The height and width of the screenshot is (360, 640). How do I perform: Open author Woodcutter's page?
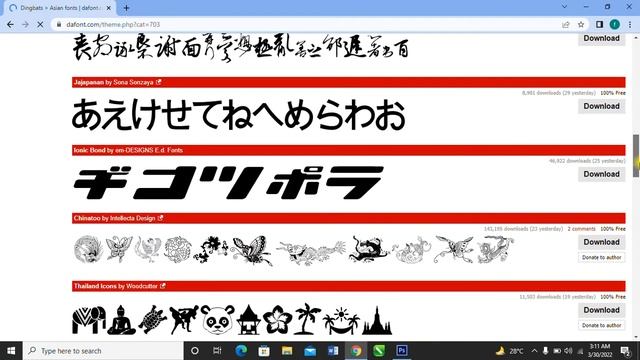[142, 286]
